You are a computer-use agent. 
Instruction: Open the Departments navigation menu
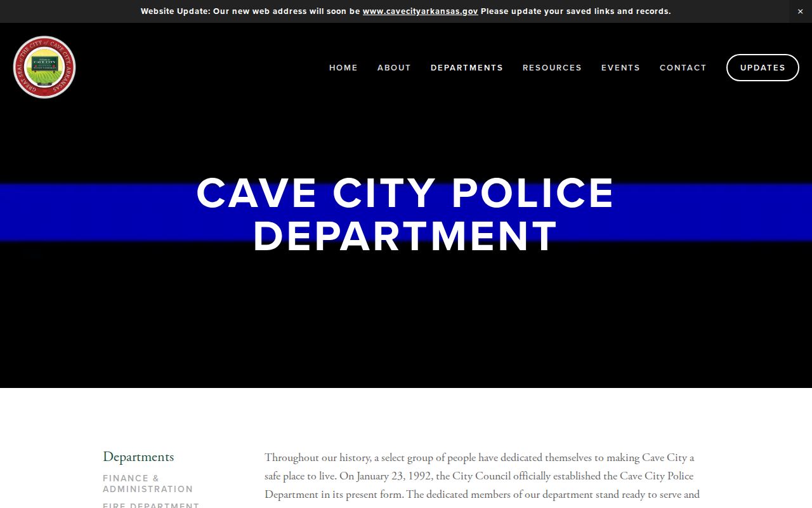pyautogui.click(x=467, y=67)
